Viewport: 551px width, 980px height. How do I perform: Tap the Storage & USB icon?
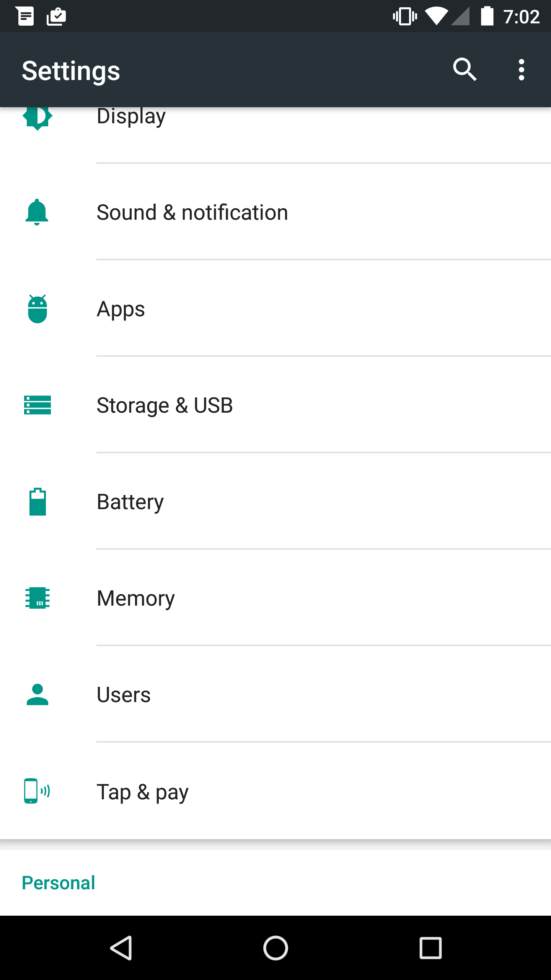(x=37, y=405)
